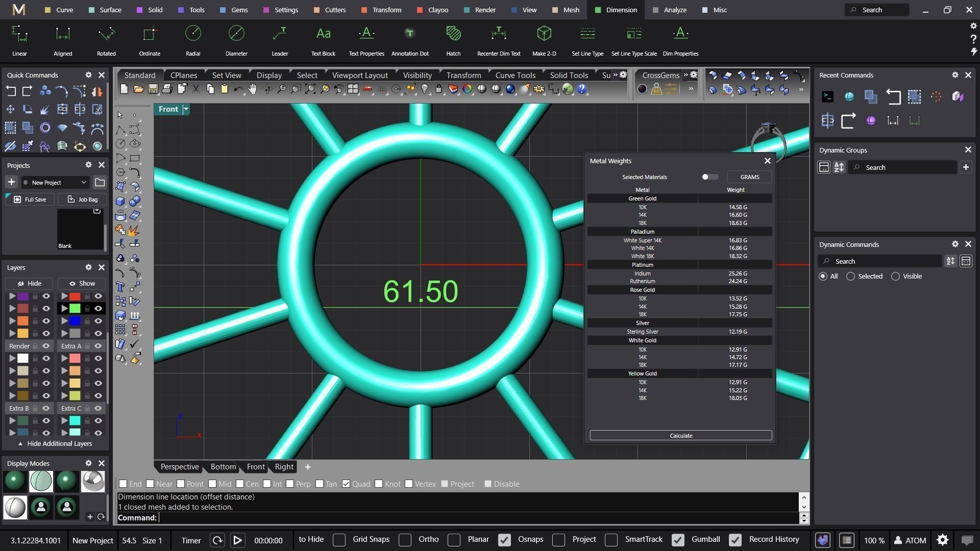Launch the Make 2-D command
Viewport: 980px width, 551px height.
point(544,41)
